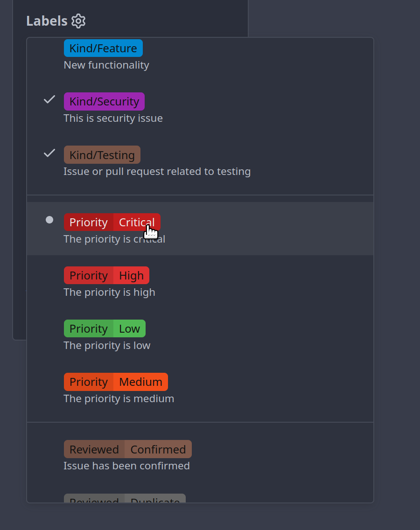Screen dimensions: 420x530
Task: Click the 'The priority is medium' description
Action: [x=119, y=398]
